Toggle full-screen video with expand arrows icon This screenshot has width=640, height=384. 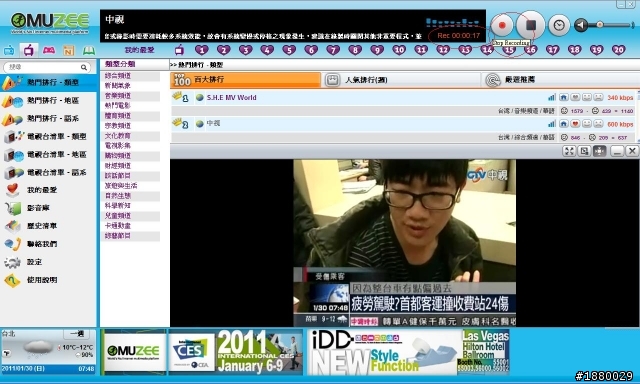[569, 151]
